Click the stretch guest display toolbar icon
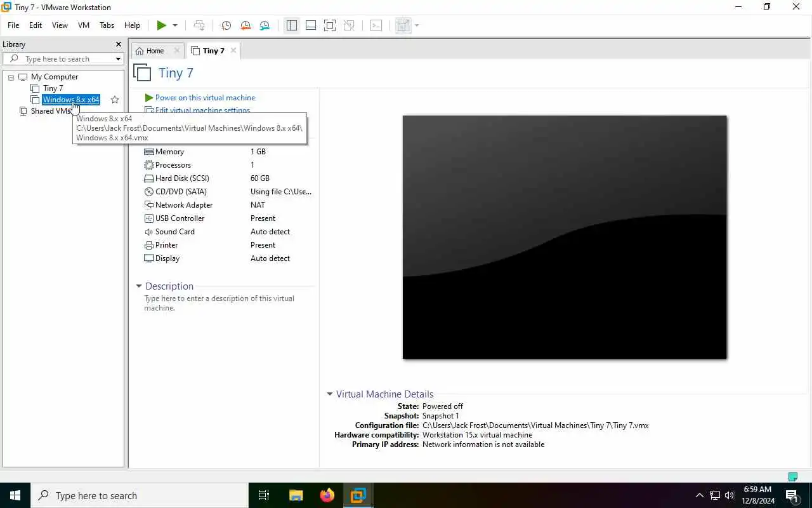This screenshot has height=508, width=812. pyautogui.click(x=403, y=25)
